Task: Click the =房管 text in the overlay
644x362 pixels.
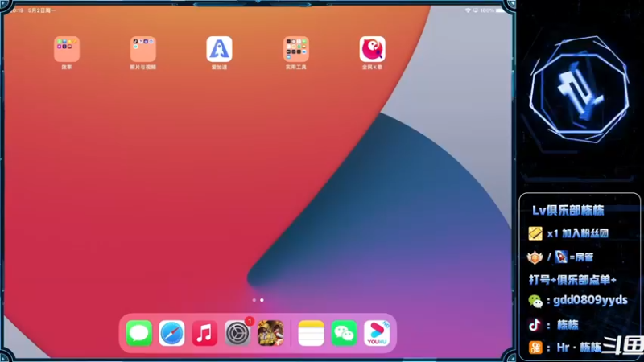Action: click(581, 257)
